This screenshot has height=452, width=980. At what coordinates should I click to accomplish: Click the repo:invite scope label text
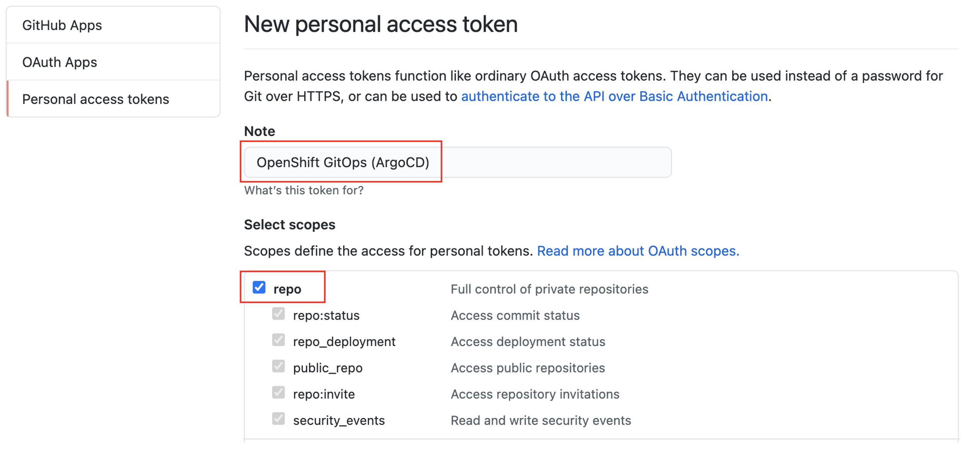tap(324, 394)
